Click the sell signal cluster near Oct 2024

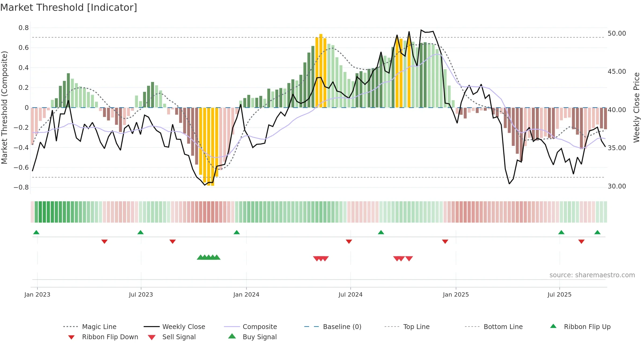tap(403, 258)
